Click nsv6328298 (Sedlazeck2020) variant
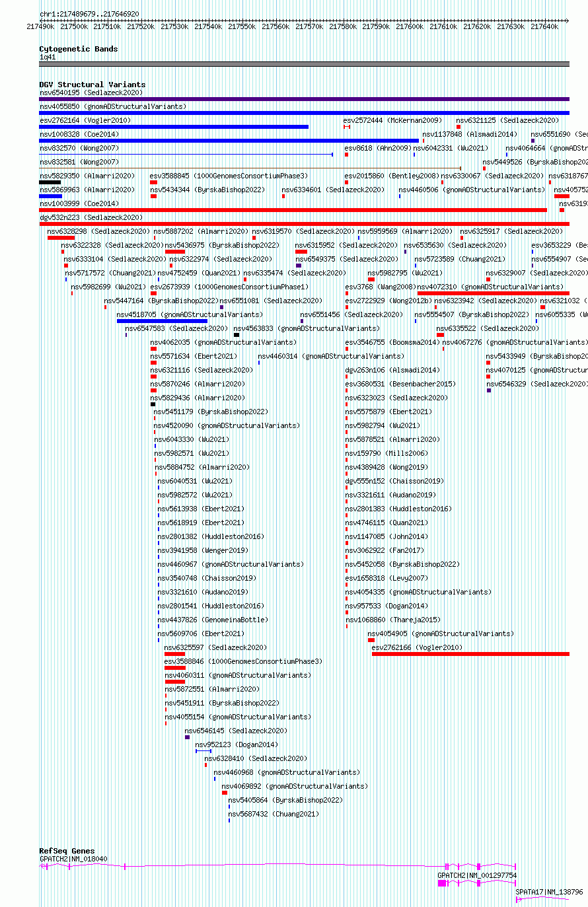 pyautogui.click(x=61, y=238)
